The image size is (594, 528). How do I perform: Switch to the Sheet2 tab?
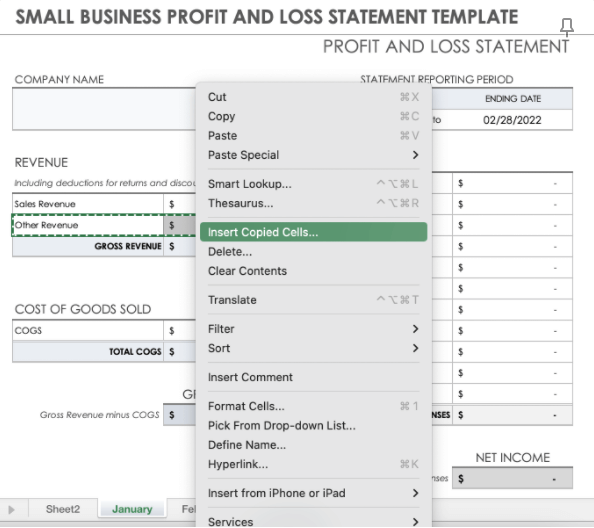click(63, 509)
